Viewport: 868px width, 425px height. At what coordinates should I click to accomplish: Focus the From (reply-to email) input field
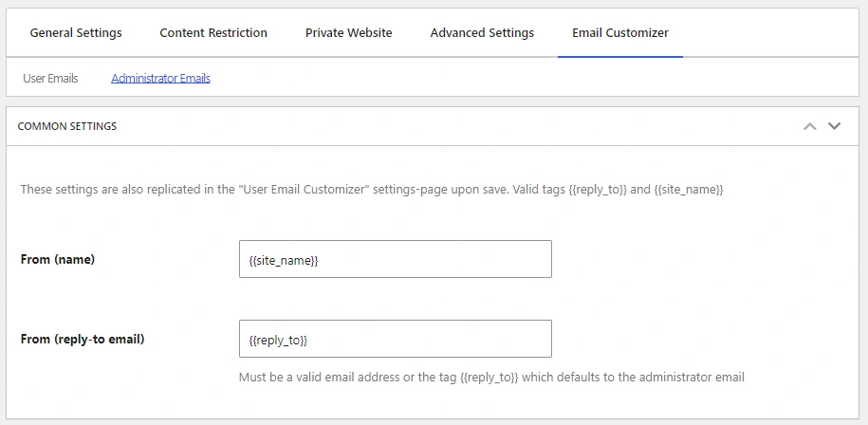pyautogui.click(x=395, y=339)
